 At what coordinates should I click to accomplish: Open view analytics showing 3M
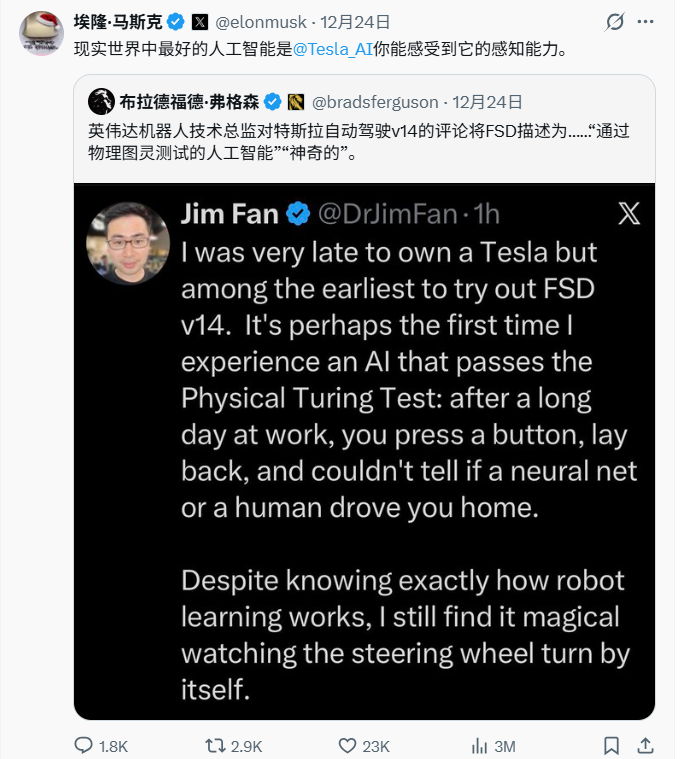[480, 745]
